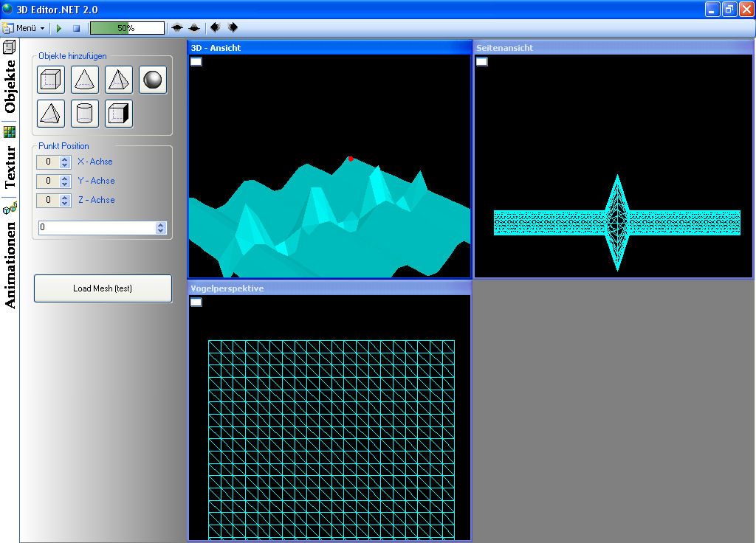The height and width of the screenshot is (543, 756).
Task: Toggle the white box in Vogelperspektive
Action: (196, 302)
